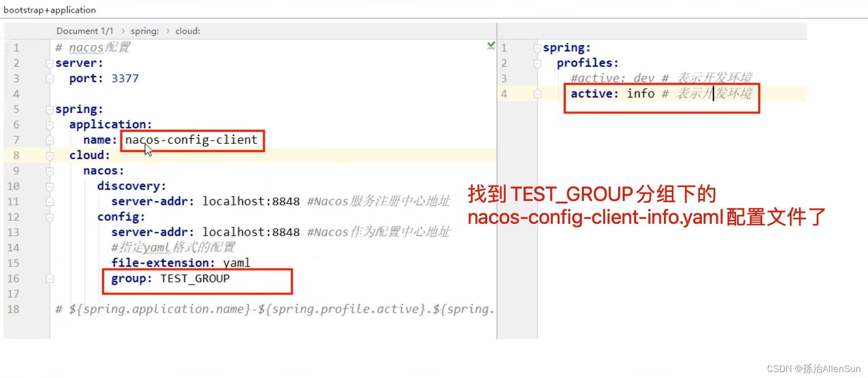Click the 'config:' key on line 12
Image resolution: width=868 pixels, height=378 pixels.
(x=121, y=217)
